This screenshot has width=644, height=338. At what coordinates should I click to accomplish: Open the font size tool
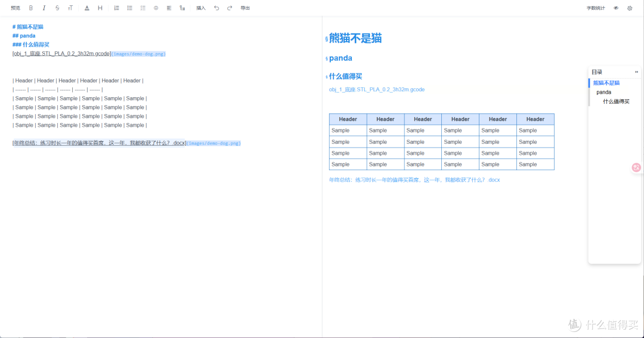click(70, 8)
